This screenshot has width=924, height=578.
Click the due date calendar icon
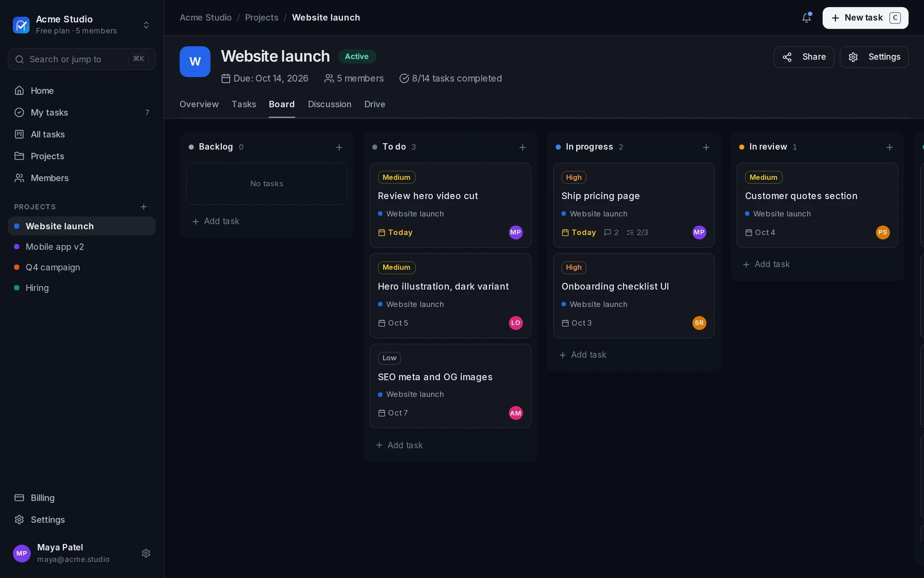point(225,78)
